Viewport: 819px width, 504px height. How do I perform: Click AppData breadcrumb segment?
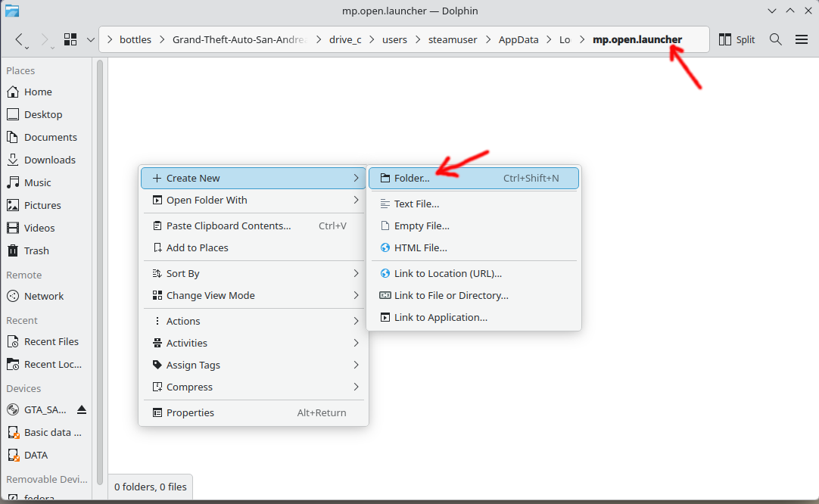point(518,39)
